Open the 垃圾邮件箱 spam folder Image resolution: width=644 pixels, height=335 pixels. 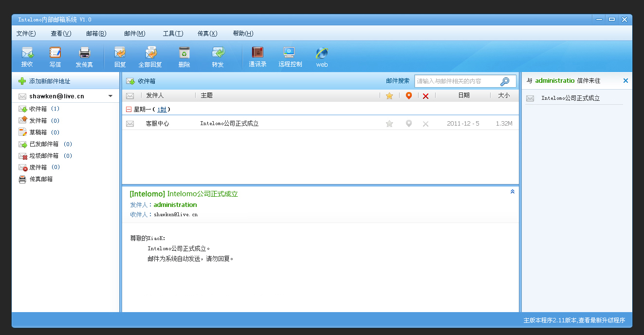click(x=45, y=156)
